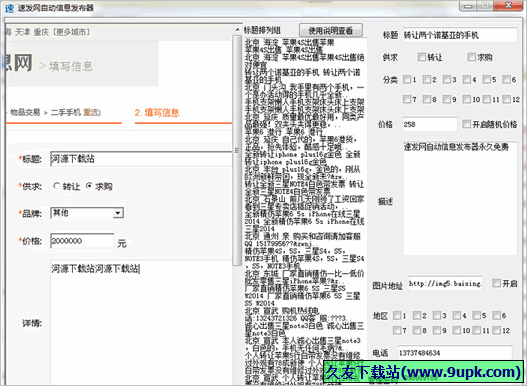The height and width of the screenshot is (386, 527).
Task: Enable 分类 checkbox 3
Action: pos(447,79)
